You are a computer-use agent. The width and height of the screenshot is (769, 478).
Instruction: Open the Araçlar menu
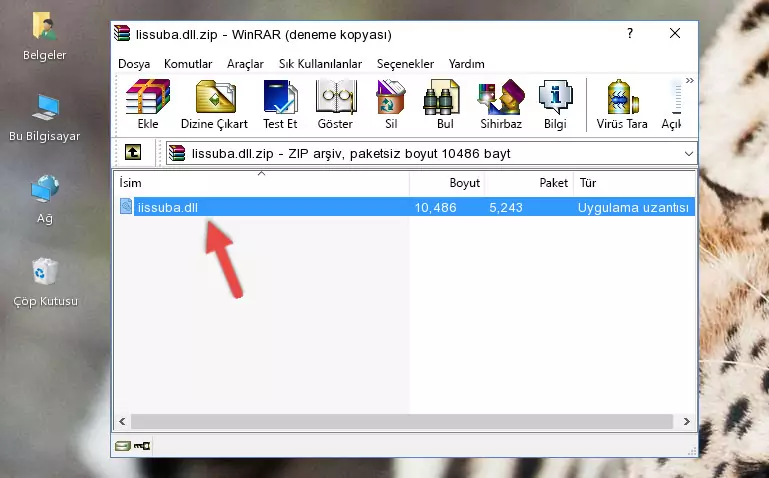click(245, 64)
